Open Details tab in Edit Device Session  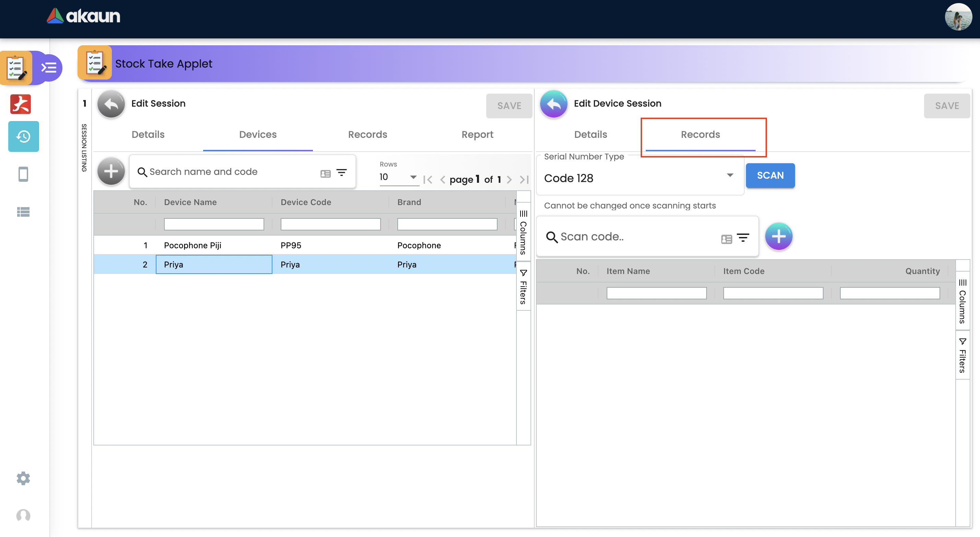(591, 135)
